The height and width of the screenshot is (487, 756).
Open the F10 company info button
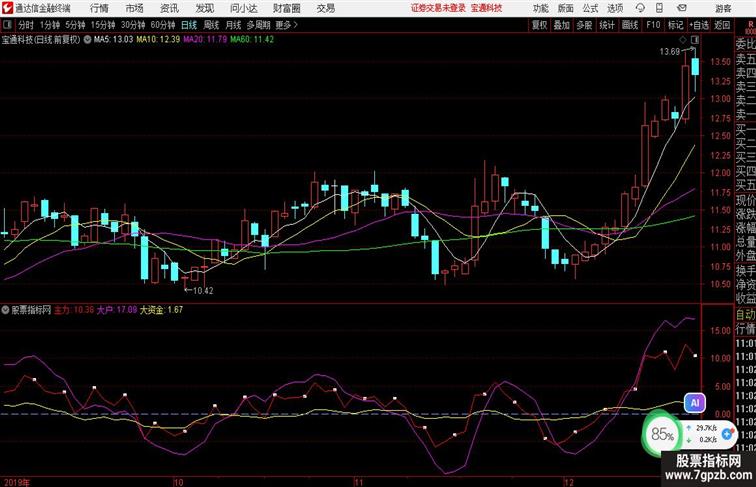(x=653, y=25)
